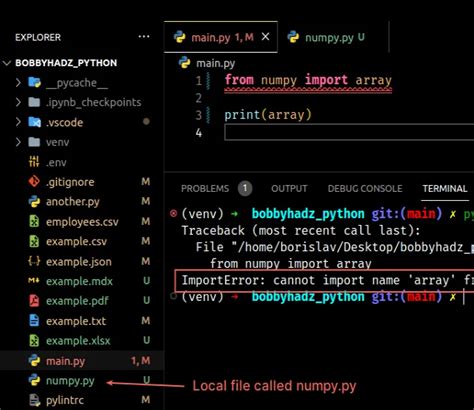474x410 pixels.
Task: Click Traceback line in terminal
Action: 301,231
